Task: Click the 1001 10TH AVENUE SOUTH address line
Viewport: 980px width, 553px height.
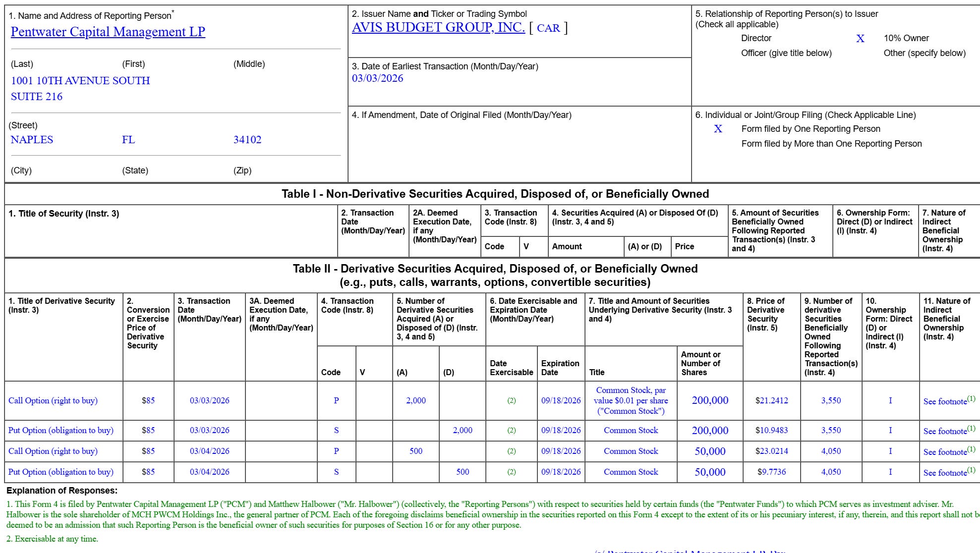Action: point(80,81)
